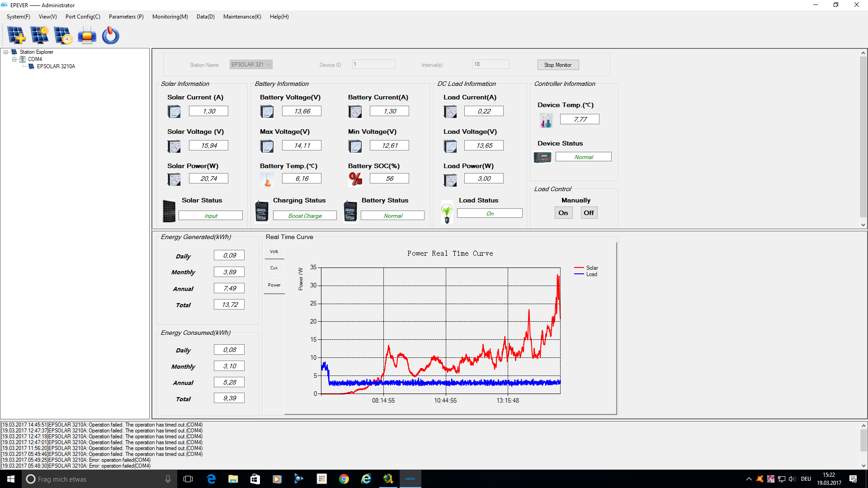The width and height of the screenshot is (868, 488).
Task: Open the Parameters(P) menu
Action: [x=126, y=17]
